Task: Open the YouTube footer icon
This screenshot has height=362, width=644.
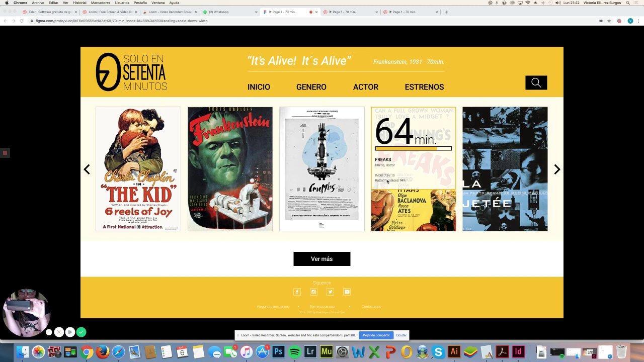Action: tap(347, 292)
